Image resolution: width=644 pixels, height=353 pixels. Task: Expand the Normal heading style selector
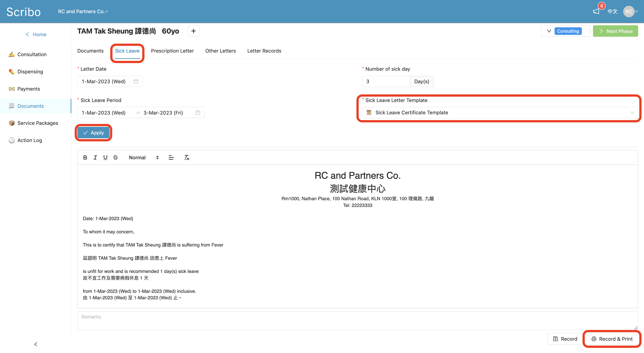(144, 157)
